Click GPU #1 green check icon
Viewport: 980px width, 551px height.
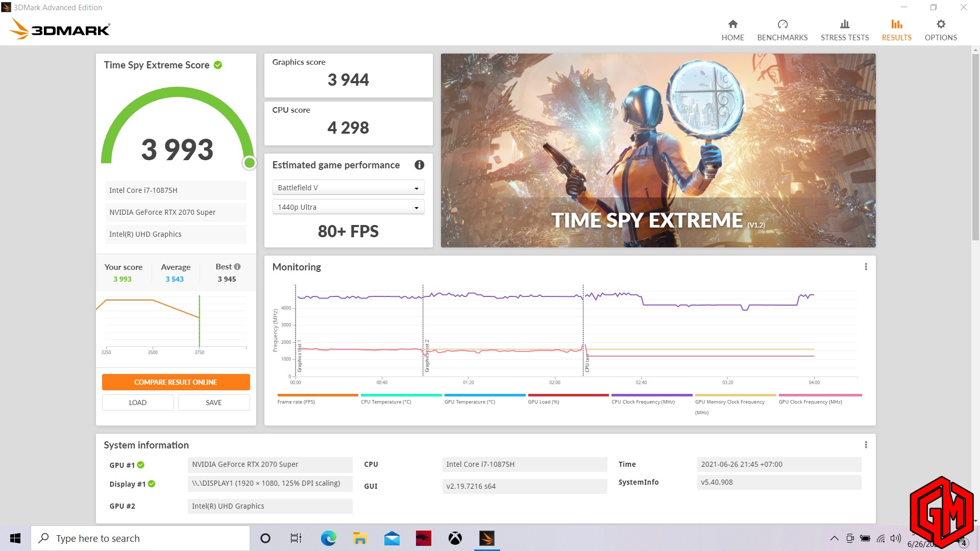141,465
